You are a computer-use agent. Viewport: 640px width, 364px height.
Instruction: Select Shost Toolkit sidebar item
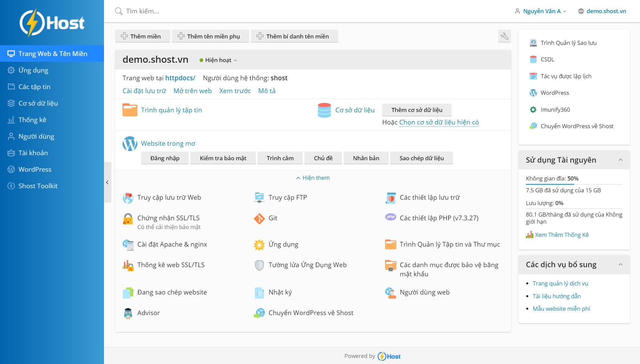38,186
